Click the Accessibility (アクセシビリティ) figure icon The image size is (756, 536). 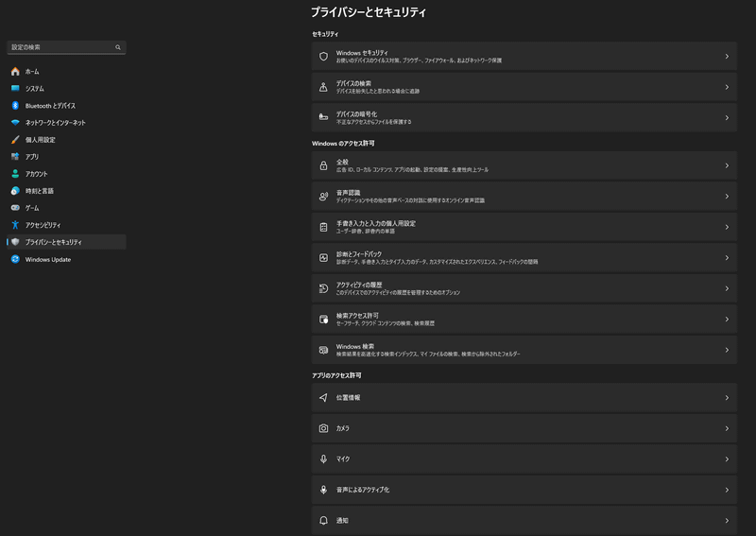coord(15,225)
